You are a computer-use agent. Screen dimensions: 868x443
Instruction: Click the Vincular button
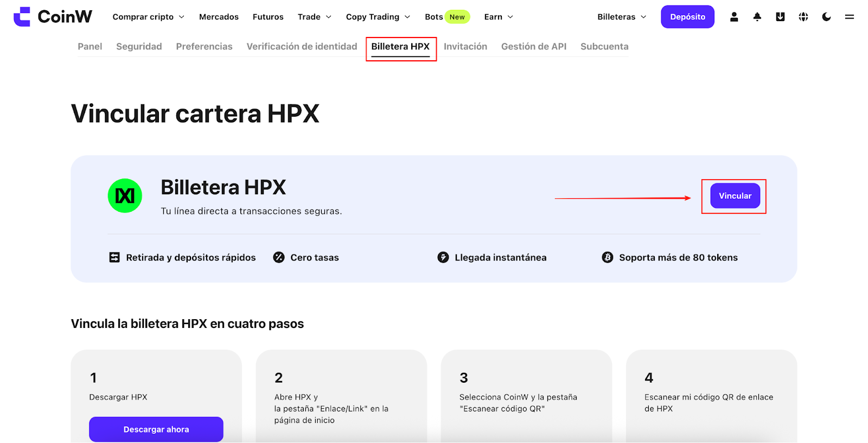click(x=735, y=196)
